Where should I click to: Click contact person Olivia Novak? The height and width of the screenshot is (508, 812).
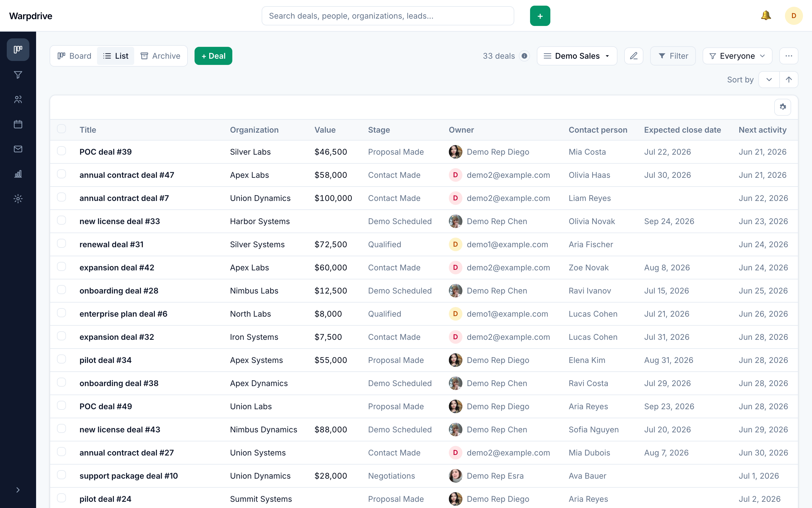coord(592,222)
